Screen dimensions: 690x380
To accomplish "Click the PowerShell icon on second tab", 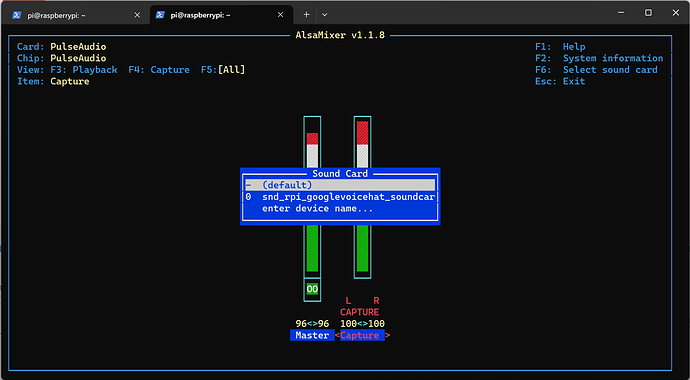I will tap(160, 15).
